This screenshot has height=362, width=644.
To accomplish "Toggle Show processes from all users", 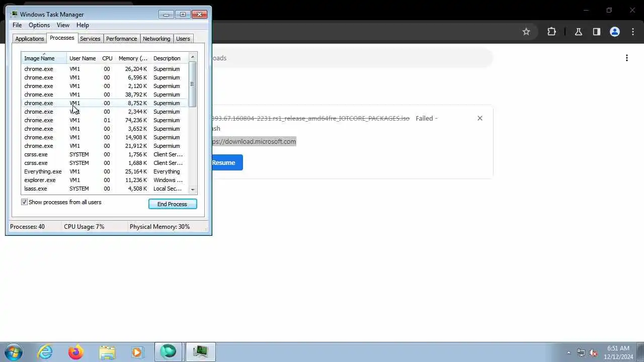I will click(24, 202).
